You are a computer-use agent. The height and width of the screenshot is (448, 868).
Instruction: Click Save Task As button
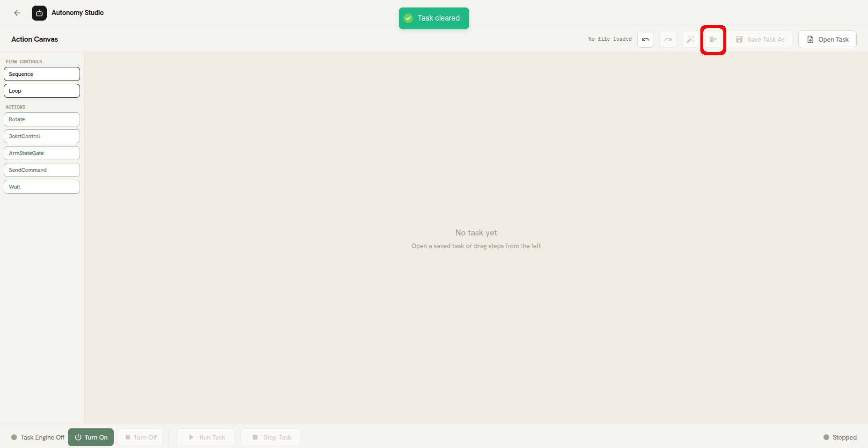(760, 39)
